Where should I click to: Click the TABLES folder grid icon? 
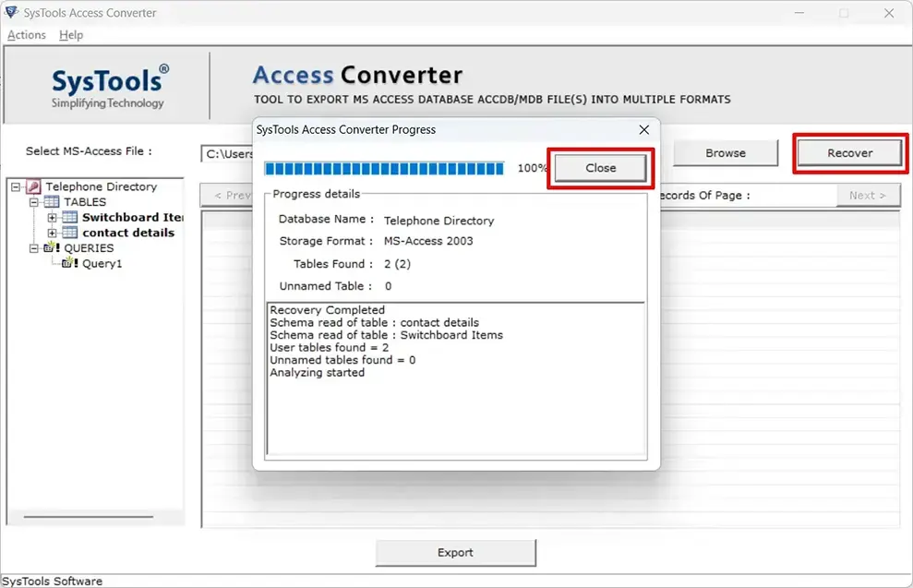(x=52, y=202)
